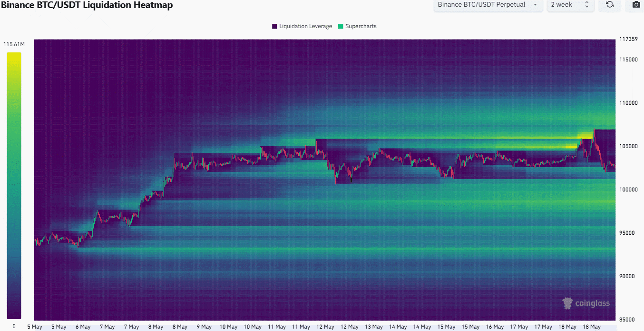Click the refresh data icon
Image resolution: width=644 pixels, height=331 pixels.
coord(609,5)
